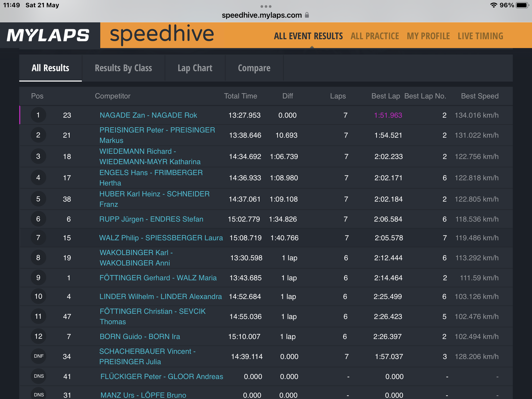The height and width of the screenshot is (399, 532).
Task: Click the Pos column header
Action: click(x=37, y=96)
